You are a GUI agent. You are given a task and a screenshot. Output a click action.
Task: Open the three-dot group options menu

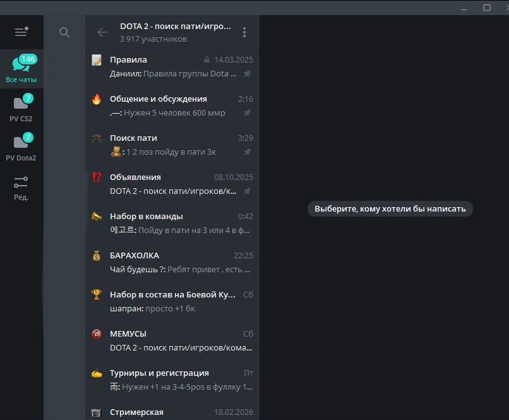(244, 32)
